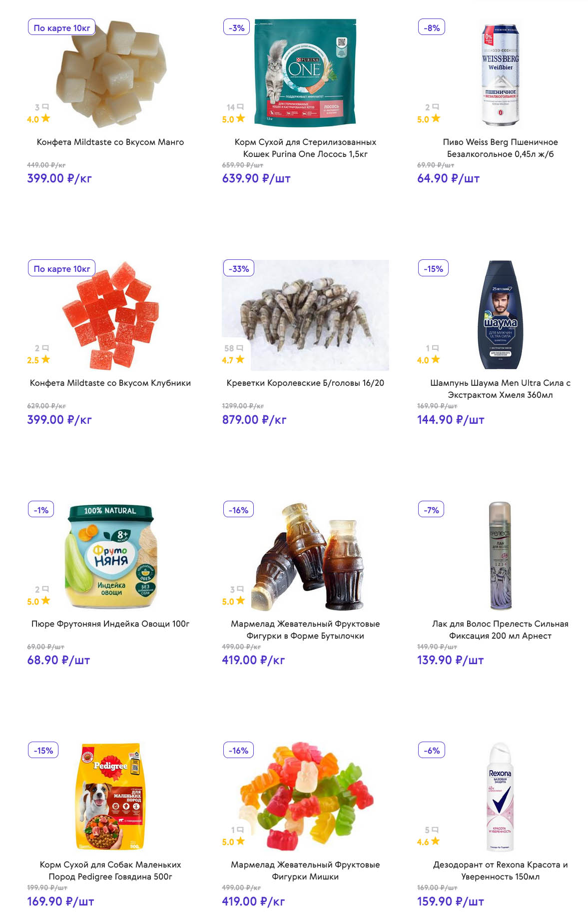This screenshot has width=588, height=922.
Task: Open the Прелесть hair spray product image
Action: (x=500, y=555)
